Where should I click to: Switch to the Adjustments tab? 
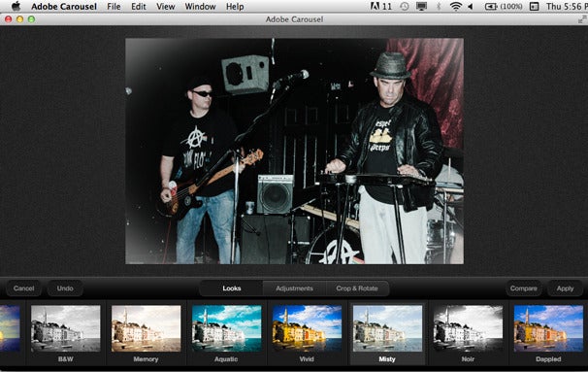pyautogui.click(x=294, y=288)
